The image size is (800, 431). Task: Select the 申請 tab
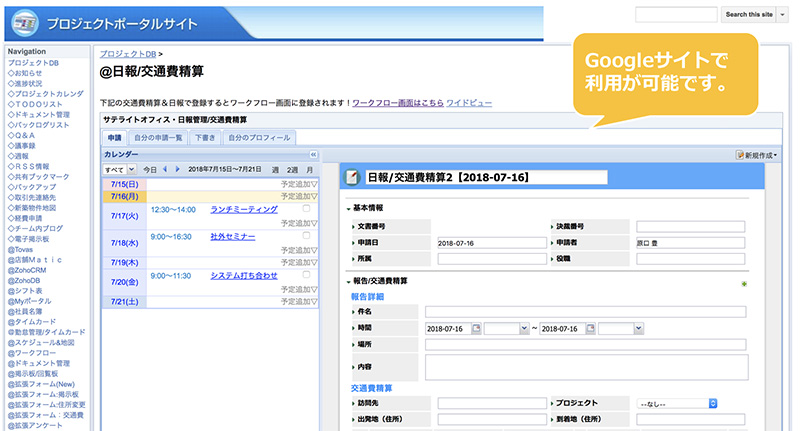click(x=114, y=138)
